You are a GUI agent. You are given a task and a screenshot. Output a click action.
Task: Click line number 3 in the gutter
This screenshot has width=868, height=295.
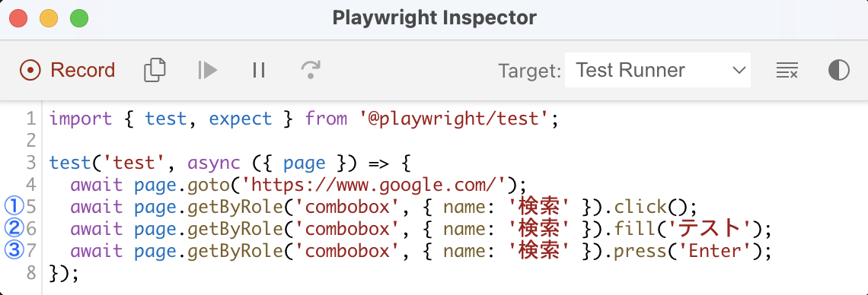click(x=31, y=163)
